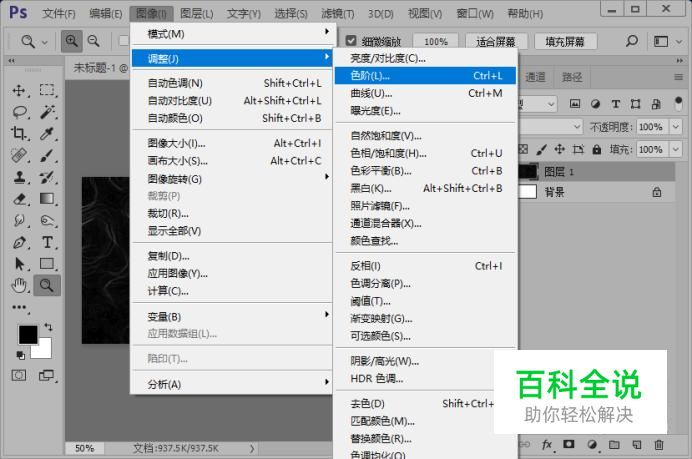
Task: Click the white background color swatch
Action: pyautogui.click(x=43, y=350)
